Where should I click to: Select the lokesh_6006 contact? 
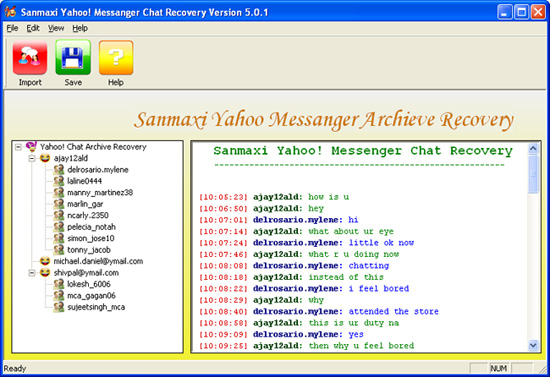(x=89, y=284)
